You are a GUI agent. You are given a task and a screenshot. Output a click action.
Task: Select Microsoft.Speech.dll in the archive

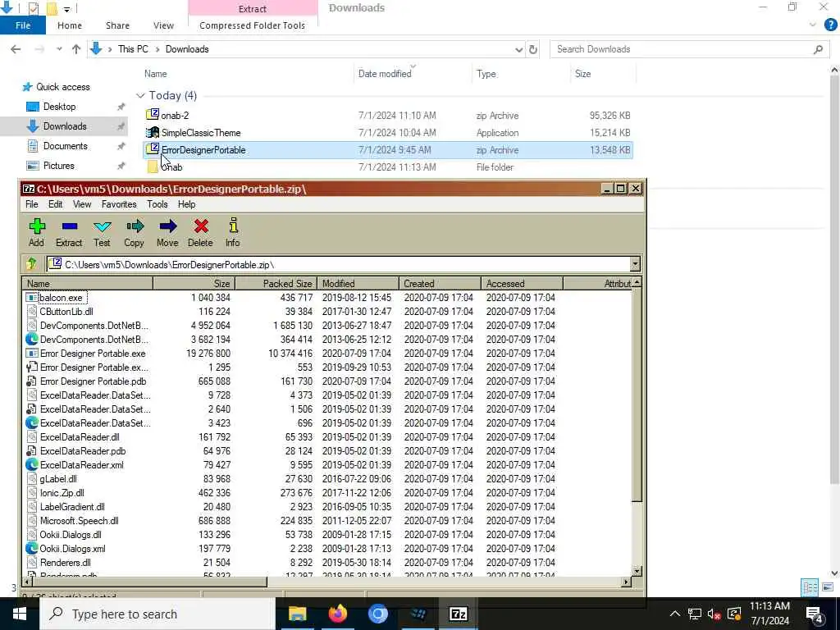tap(80, 520)
